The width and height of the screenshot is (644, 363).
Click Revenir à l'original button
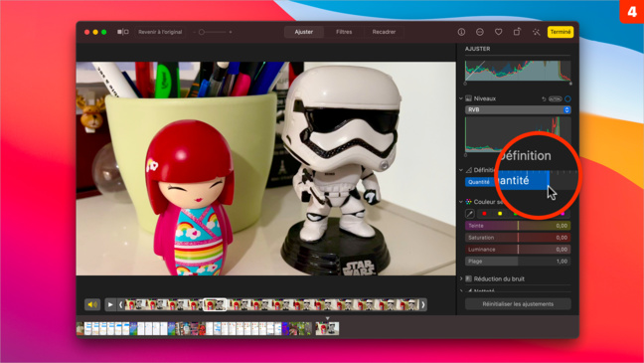pos(160,32)
